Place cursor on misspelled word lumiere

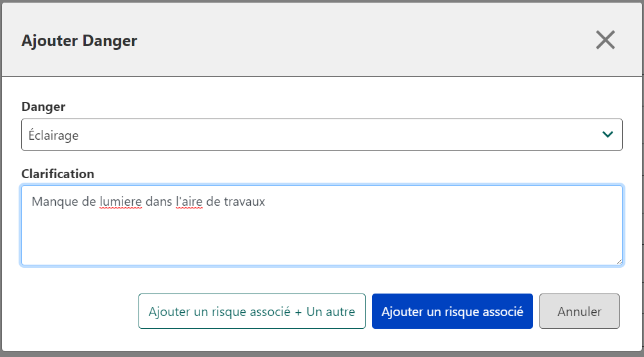(x=121, y=201)
